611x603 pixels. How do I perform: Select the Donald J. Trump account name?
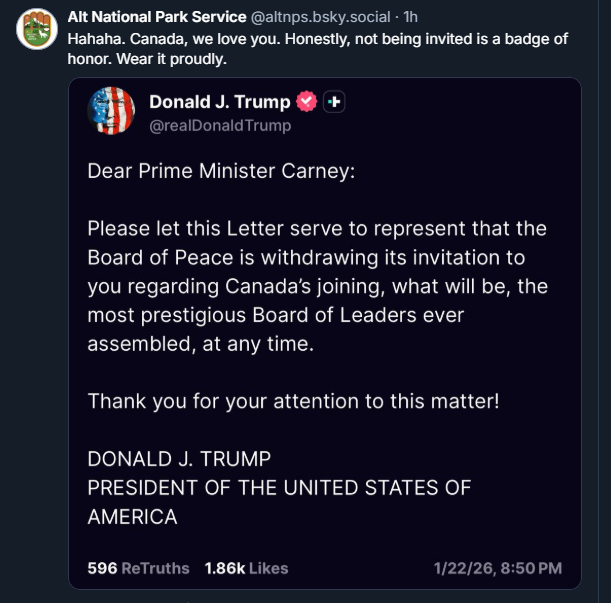[219, 102]
